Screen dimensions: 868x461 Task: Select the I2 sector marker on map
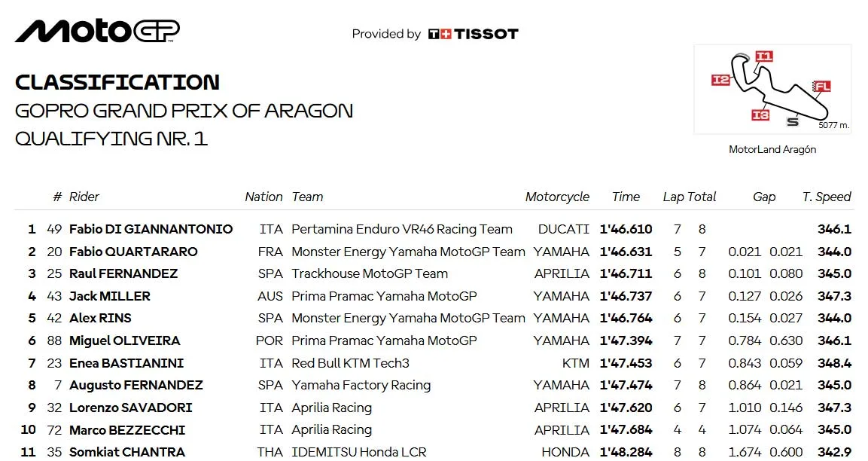tap(720, 81)
